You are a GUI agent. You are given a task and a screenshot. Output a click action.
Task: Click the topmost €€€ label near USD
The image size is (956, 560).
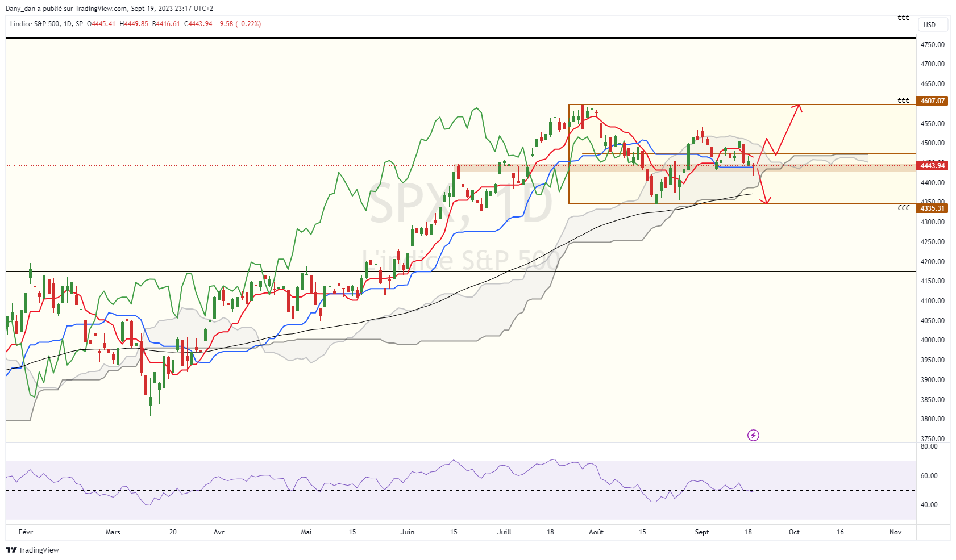904,18
